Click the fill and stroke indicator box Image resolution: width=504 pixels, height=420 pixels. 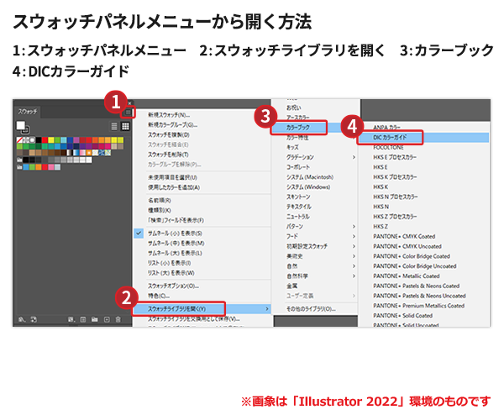[23, 127]
